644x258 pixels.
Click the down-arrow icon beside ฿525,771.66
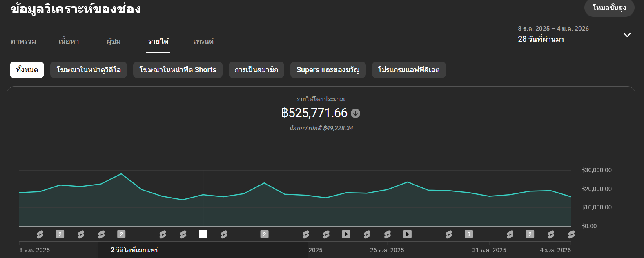tap(355, 113)
